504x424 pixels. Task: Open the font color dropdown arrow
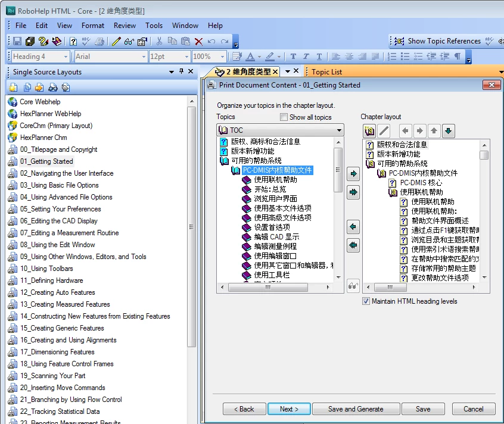pyautogui.click(x=259, y=57)
